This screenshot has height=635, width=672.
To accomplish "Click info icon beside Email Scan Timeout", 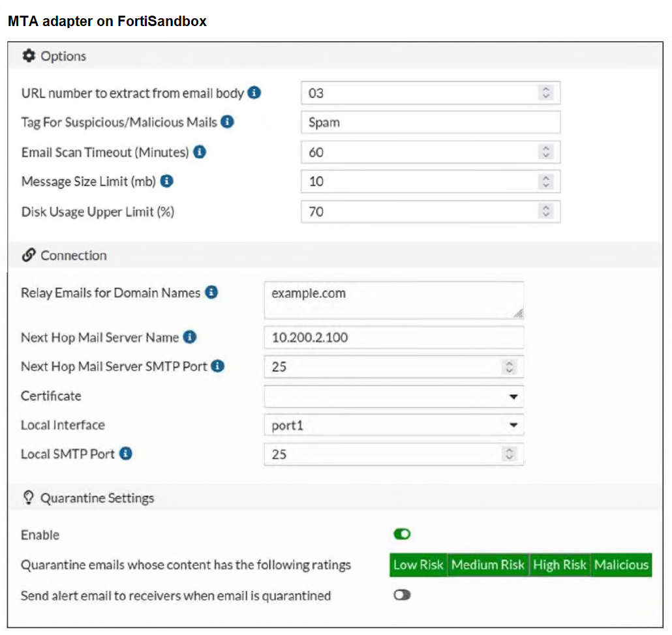I will click(x=200, y=152).
